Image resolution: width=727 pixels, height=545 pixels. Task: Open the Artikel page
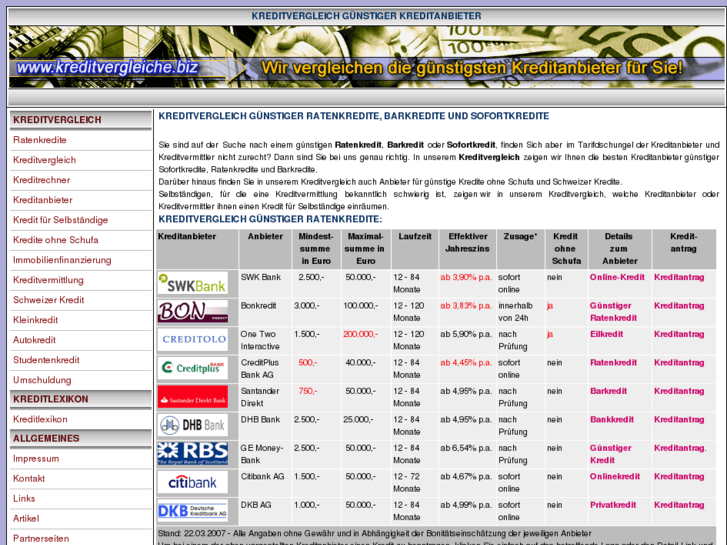(26, 519)
